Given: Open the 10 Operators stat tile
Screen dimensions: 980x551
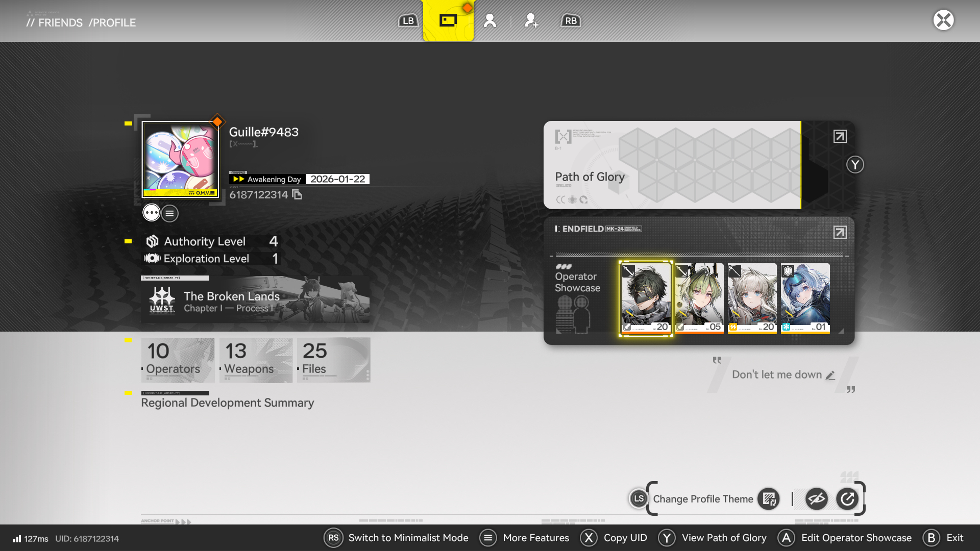Looking at the screenshot, I should coord(178,360).
